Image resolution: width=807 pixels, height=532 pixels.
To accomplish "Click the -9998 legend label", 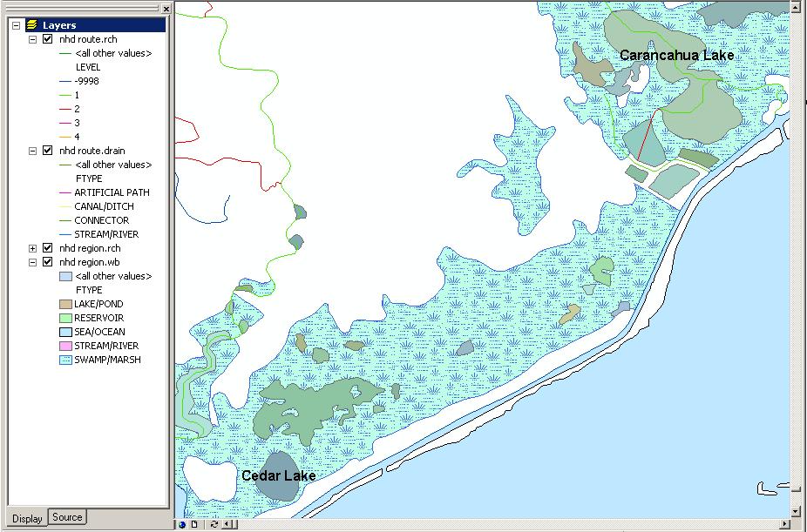I will tap(86, 81).
